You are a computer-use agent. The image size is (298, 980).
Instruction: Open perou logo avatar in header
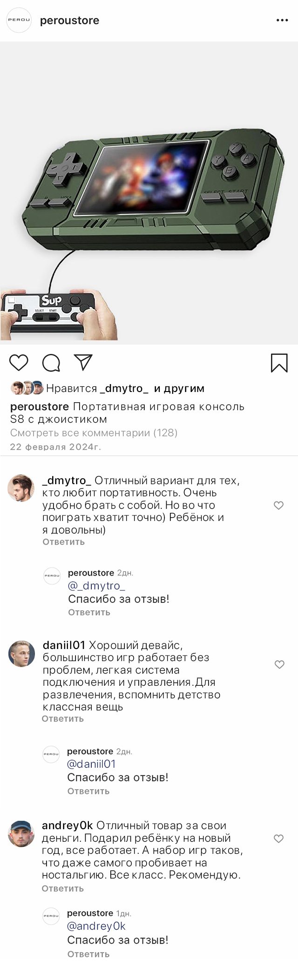click(19, 20)
